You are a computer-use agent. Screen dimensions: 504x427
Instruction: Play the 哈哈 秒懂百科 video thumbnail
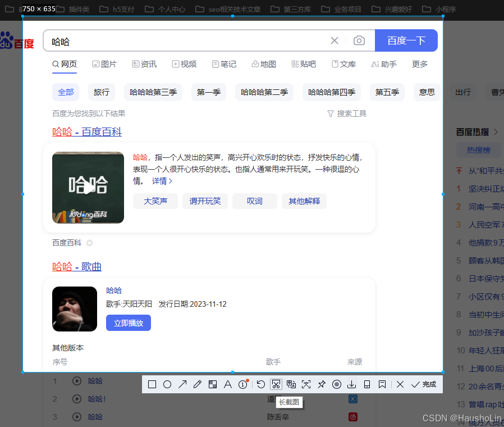(x=88, y=188)
